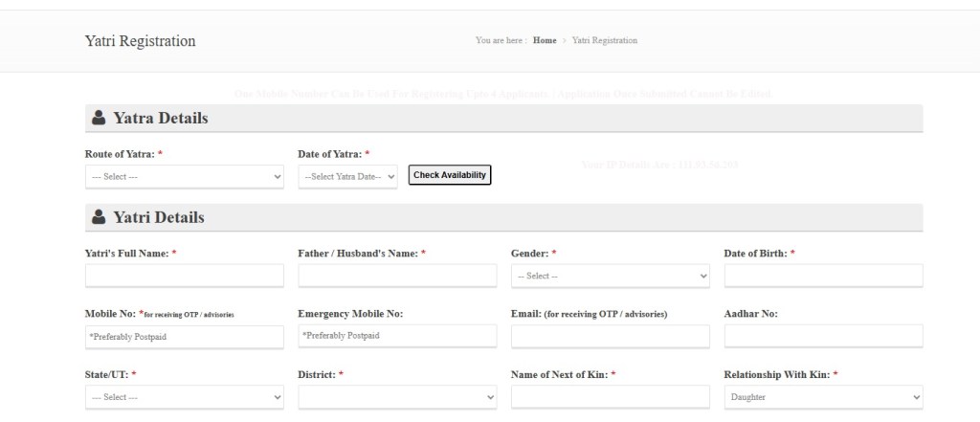
Task: Click the Yatri Registration page heading
Action: (140, 41)
